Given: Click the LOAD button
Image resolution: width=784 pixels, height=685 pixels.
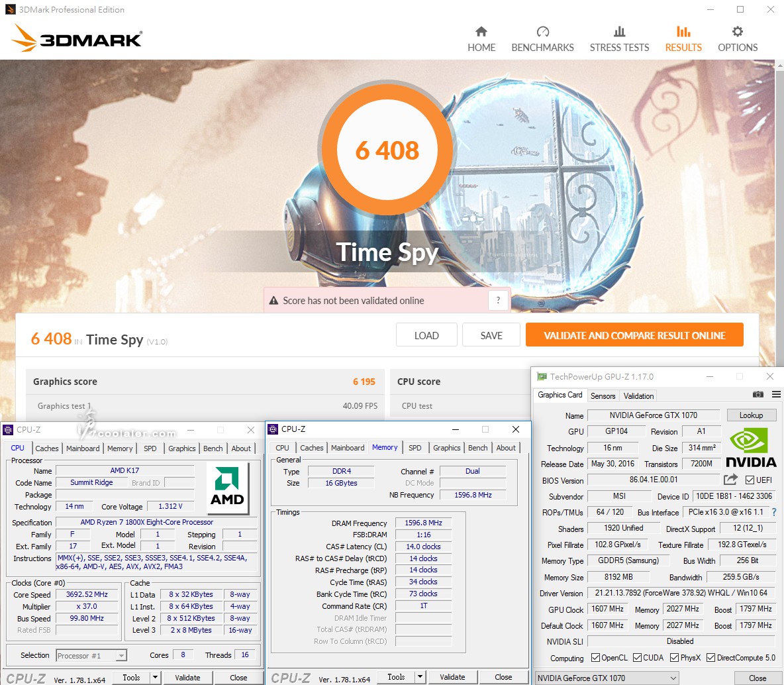Looking at the screenshot, I should tap(426, 335).
